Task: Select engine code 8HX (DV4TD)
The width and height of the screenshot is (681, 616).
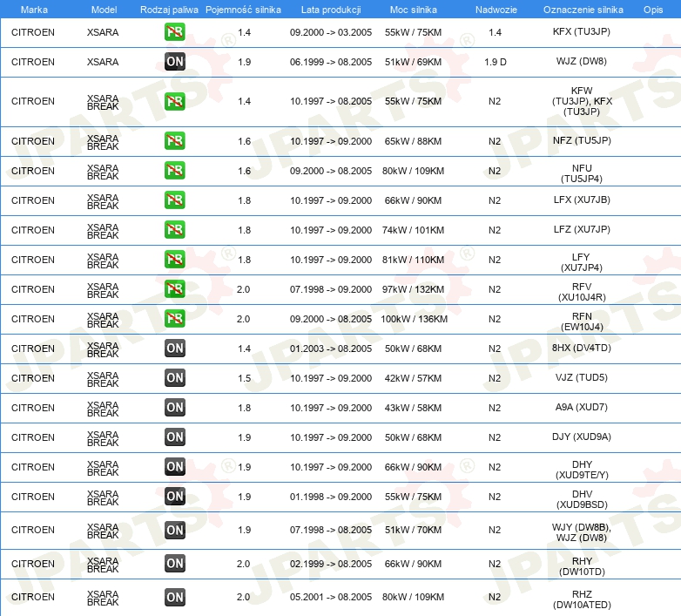Action: [581, 348]
